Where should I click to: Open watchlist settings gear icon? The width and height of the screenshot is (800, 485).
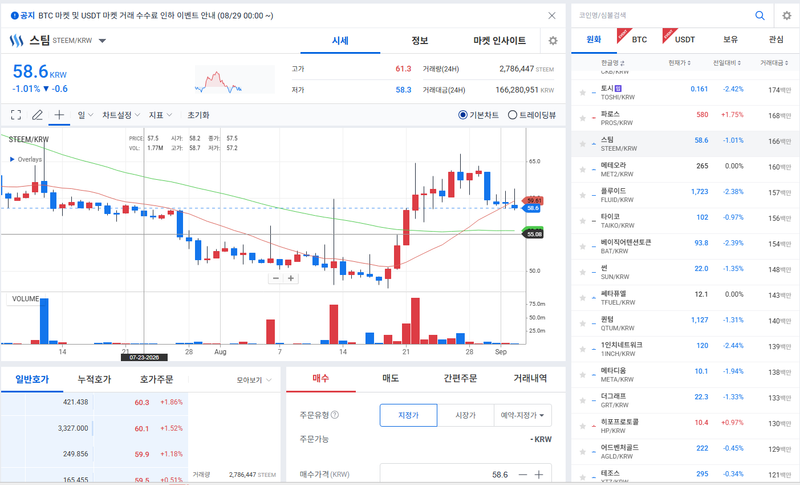tap(787, 15)
